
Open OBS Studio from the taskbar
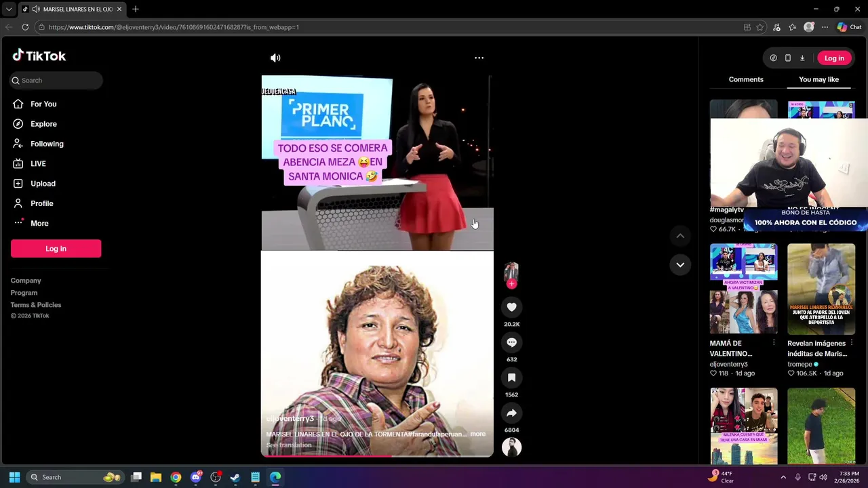[x=216, y=477]
